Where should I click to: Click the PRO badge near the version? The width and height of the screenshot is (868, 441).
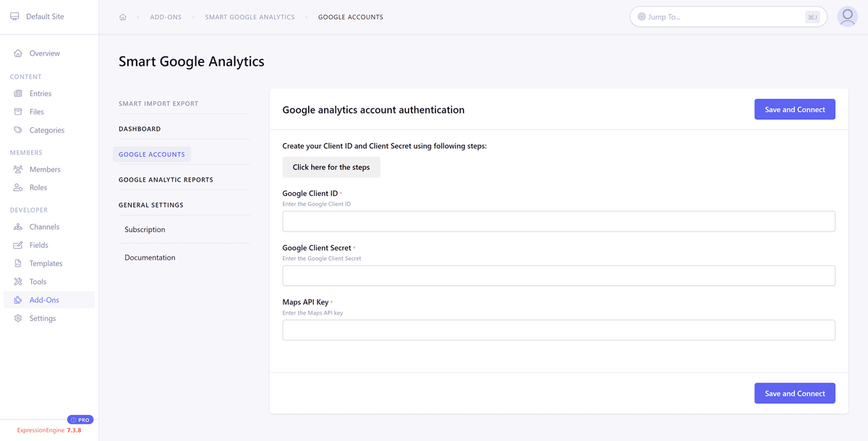[x=80, y=419]
